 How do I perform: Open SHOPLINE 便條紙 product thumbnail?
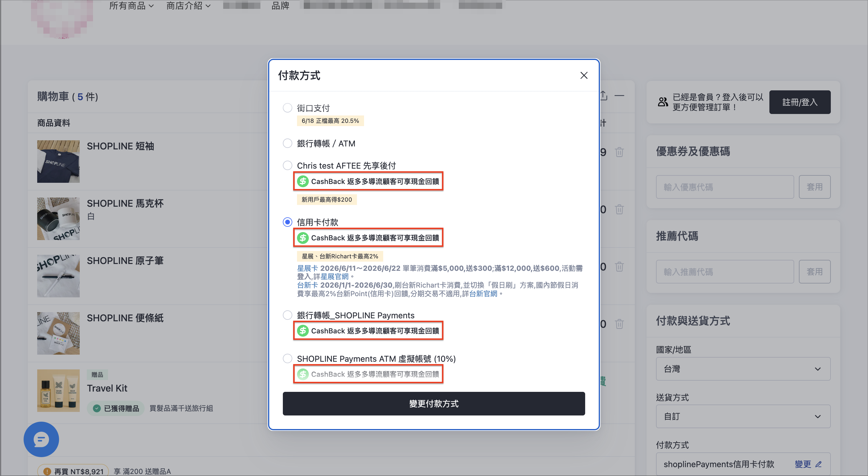tap(58, 333)
